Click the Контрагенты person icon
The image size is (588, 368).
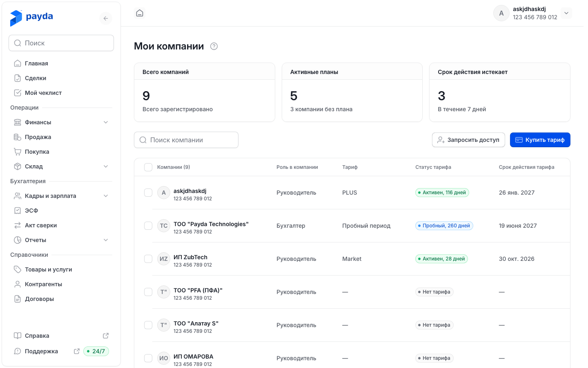[18, 284]
